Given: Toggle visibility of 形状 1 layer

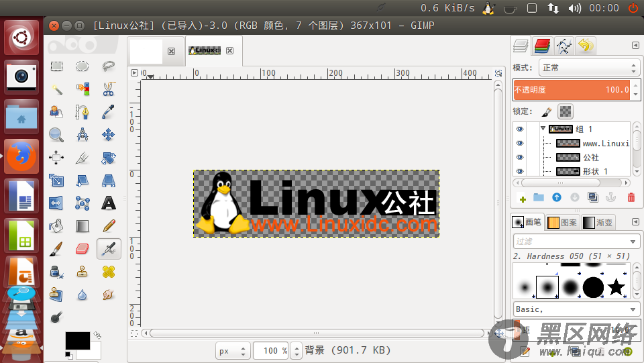Looking at the screenshot, I should (x=520, y=171).
